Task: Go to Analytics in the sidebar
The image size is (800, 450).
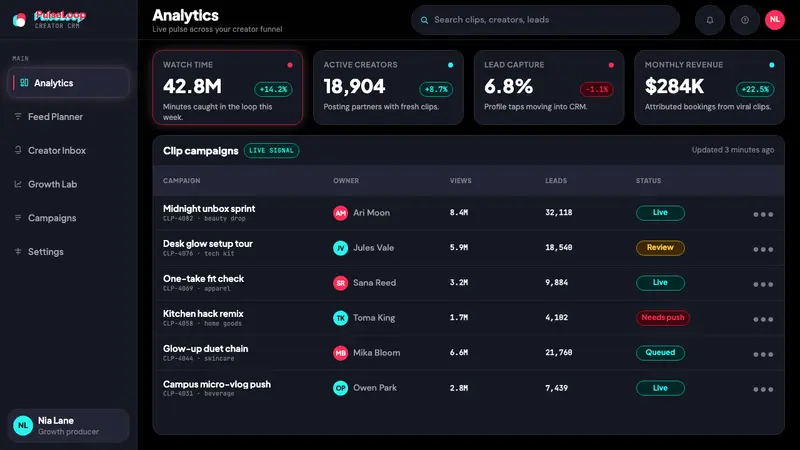Action: pyautogui.click(x=69, y=83)
